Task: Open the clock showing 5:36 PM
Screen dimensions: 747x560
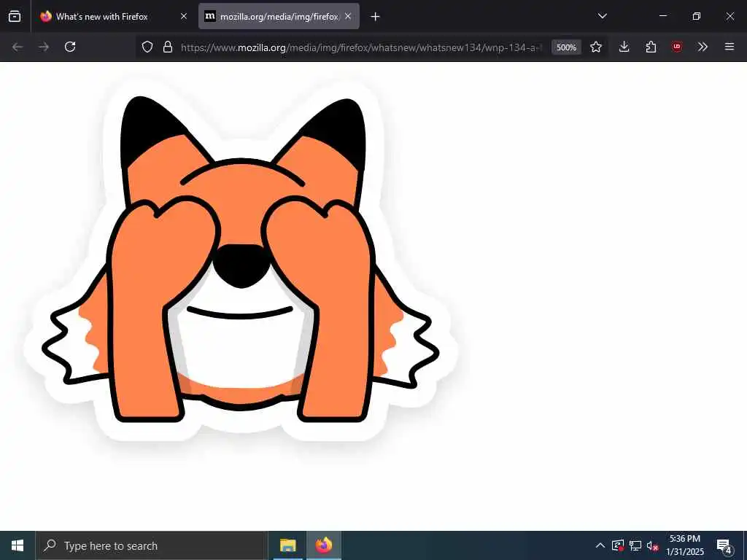Action: (685, 545)
